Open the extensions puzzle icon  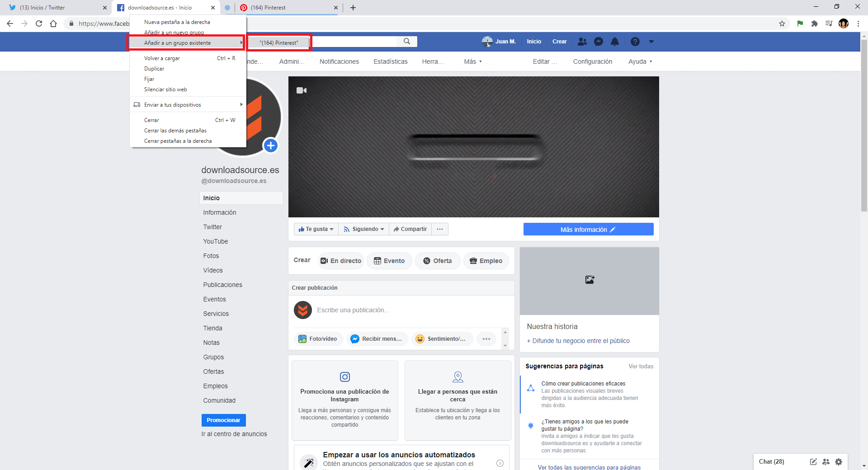[x=815, y=23]
